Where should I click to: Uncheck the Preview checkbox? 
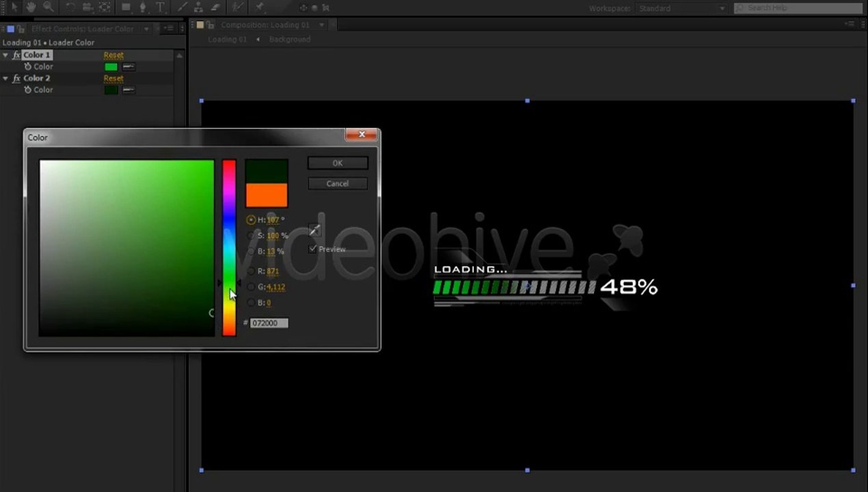[312, 249]
